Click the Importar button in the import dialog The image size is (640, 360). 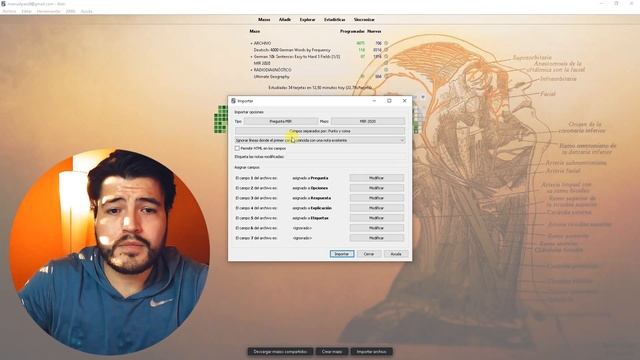[x=342, y=254]
